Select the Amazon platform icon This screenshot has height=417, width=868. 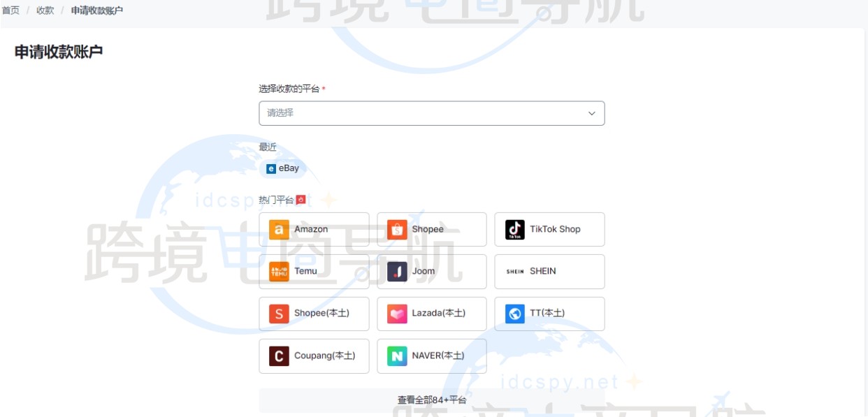click(x=314, y=229)
